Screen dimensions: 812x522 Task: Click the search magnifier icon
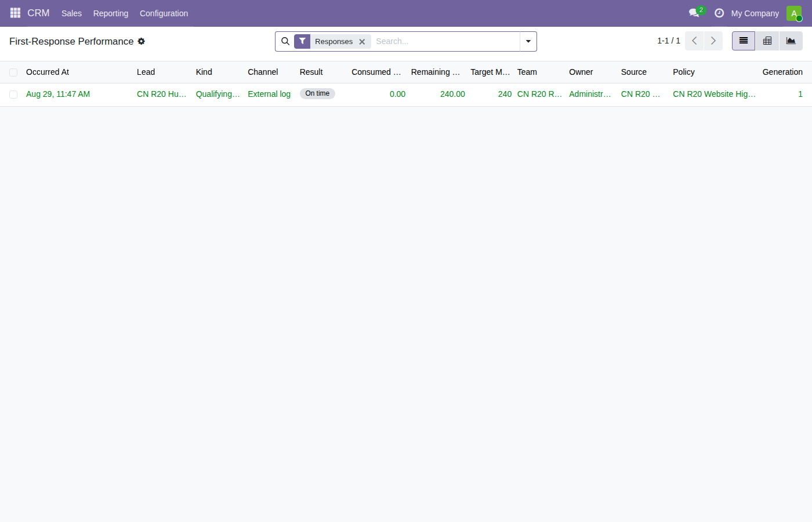285,41
